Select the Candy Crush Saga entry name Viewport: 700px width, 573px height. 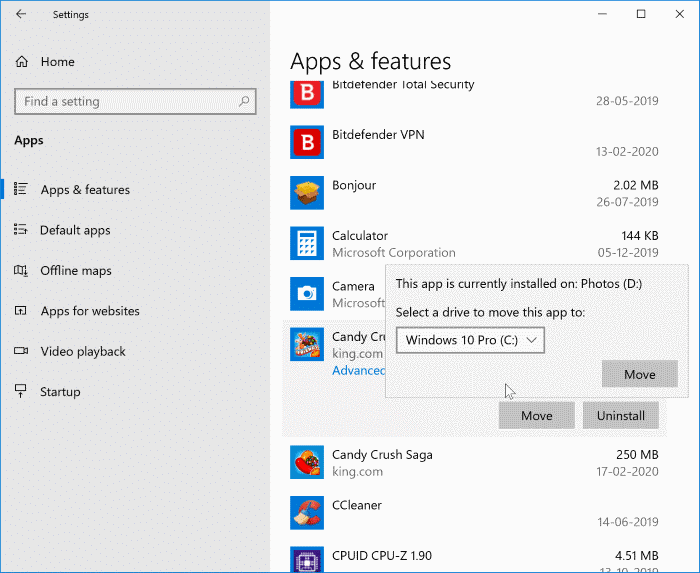click(382, 455)
